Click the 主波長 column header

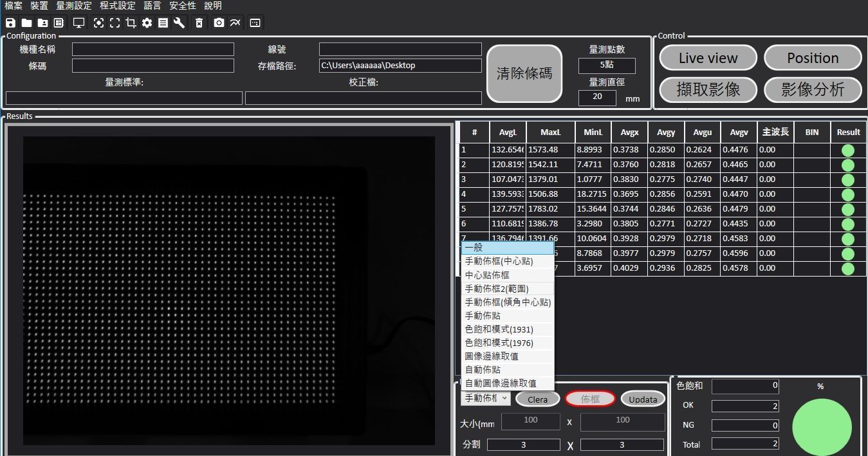(x=775, y=132)
